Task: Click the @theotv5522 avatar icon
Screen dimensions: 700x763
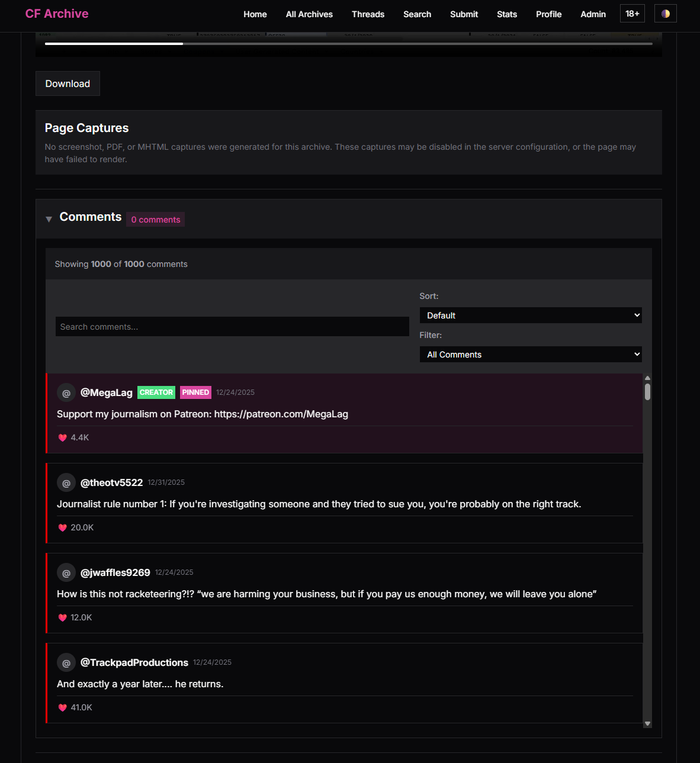Action: (66, 483)
